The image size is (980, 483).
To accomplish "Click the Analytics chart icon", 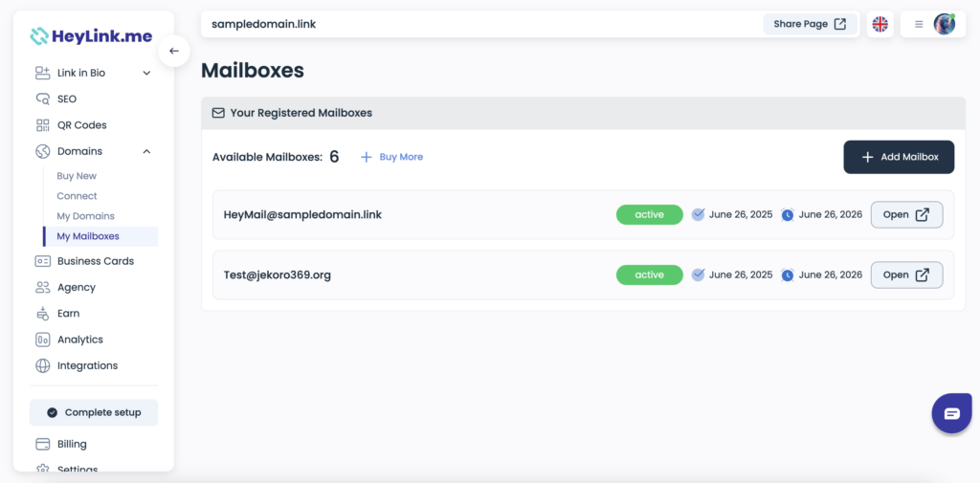I will point(42,340).
